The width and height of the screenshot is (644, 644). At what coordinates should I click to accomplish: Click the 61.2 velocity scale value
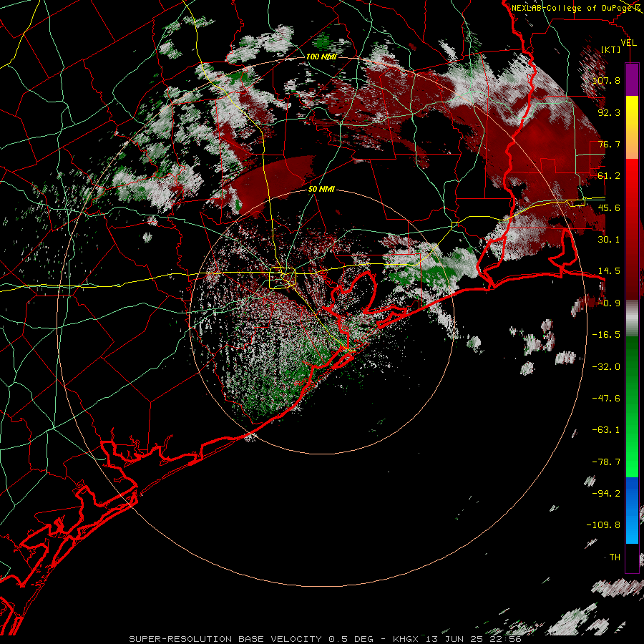pyautogui.click(x=609, y=176)
